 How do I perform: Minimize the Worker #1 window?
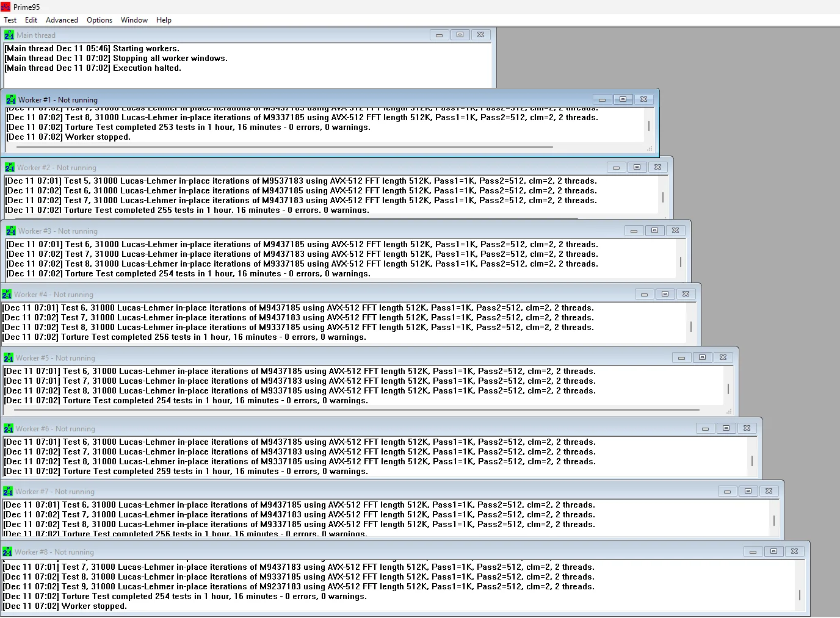pos(602,99)
